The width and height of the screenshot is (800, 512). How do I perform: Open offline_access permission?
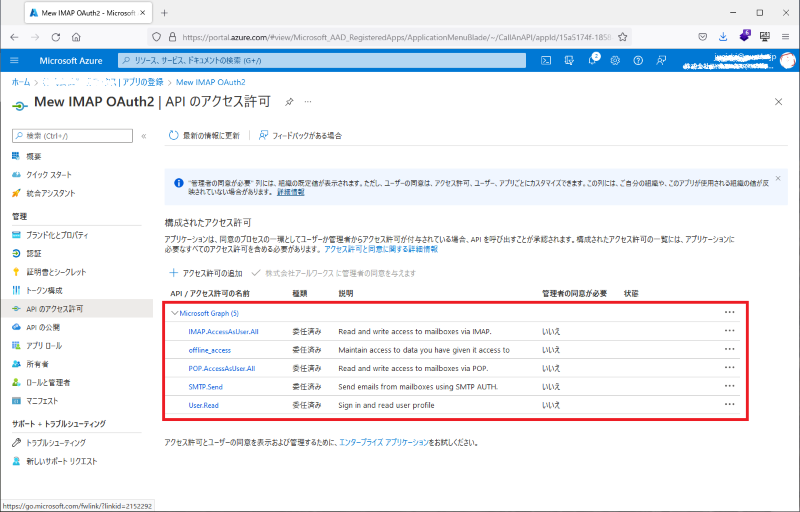[x=210, y=350]
